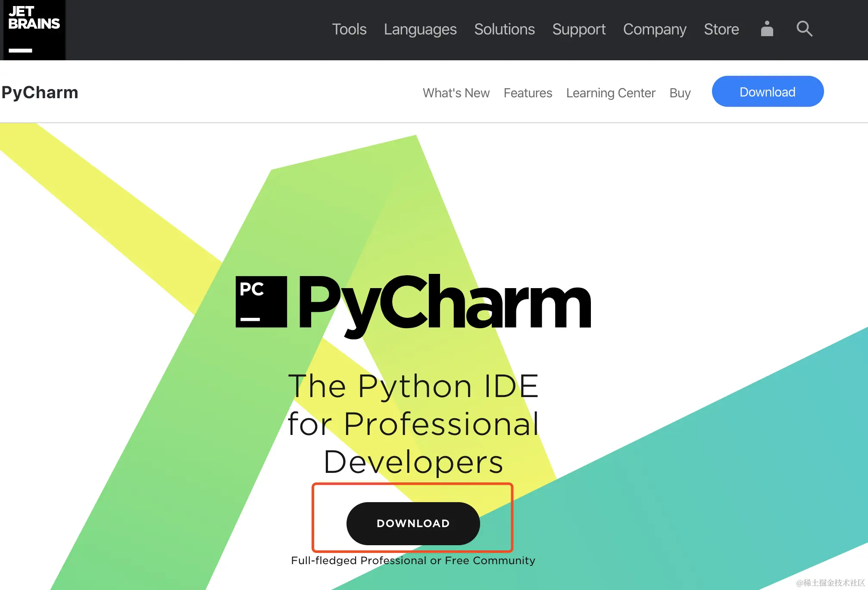The height and width of the screenshot is (590, 868).
Task: Open the Learning Center link
Action: click(x=610, y=93)
